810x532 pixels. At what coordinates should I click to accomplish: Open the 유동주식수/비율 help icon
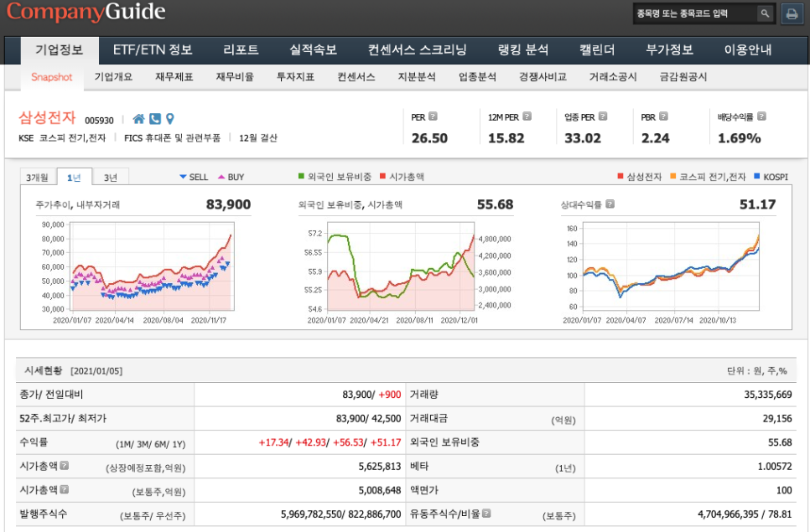click(x=486, y=514)
